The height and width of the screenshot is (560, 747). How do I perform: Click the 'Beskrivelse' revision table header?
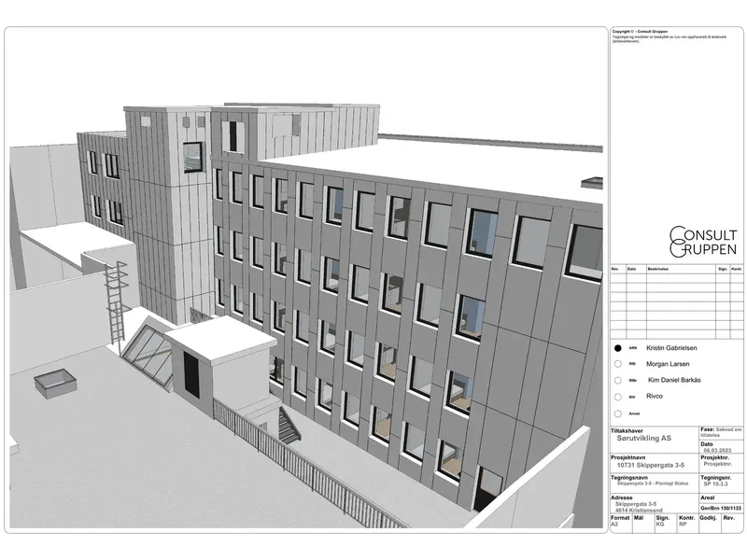coord(657,269)
